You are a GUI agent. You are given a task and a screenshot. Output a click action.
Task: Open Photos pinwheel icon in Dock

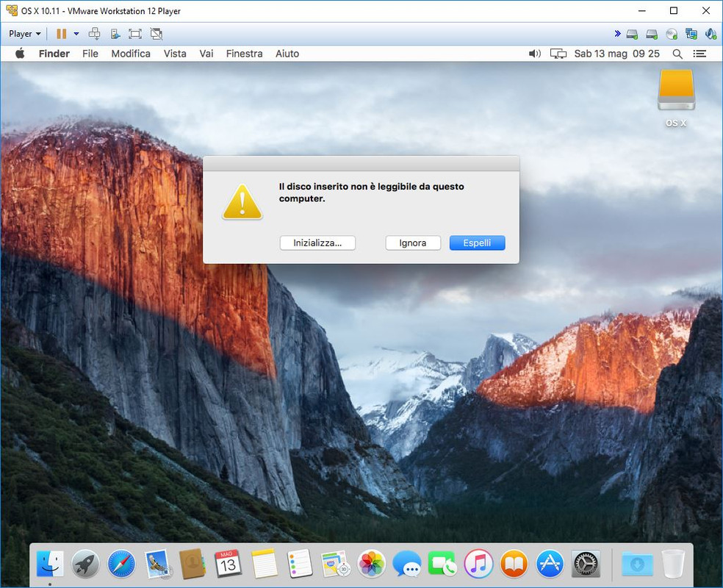(x=371, y=563)
